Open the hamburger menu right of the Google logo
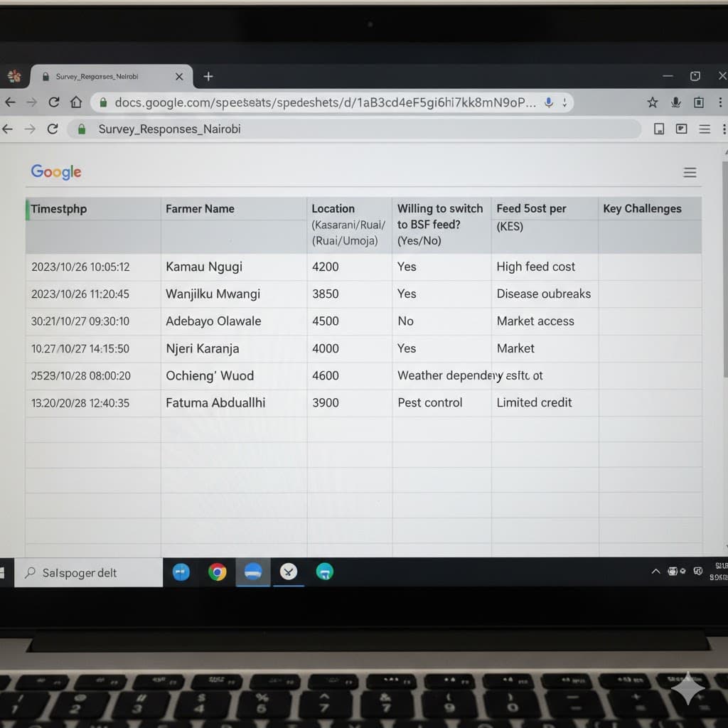The height and width of the screenshot is (728, 728). pos(690,173)
